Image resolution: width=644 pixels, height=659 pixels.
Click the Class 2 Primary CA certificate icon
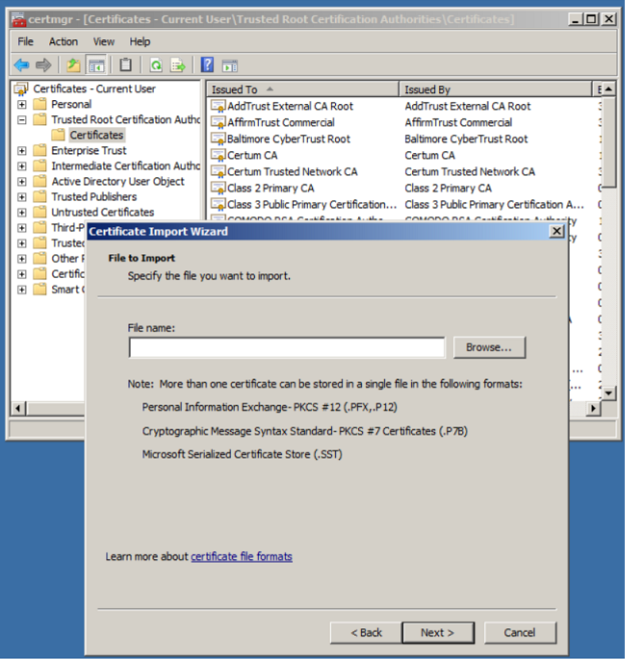click(x=218, y=188)
